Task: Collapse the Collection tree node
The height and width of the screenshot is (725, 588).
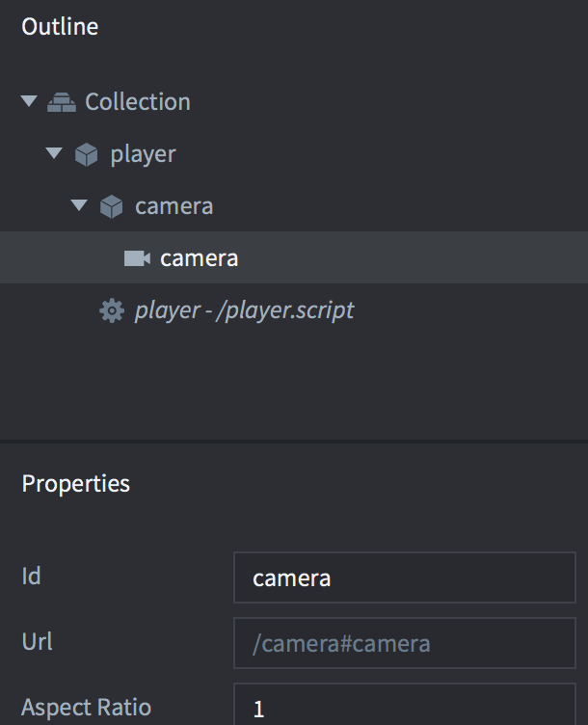Action: point(29,101)
